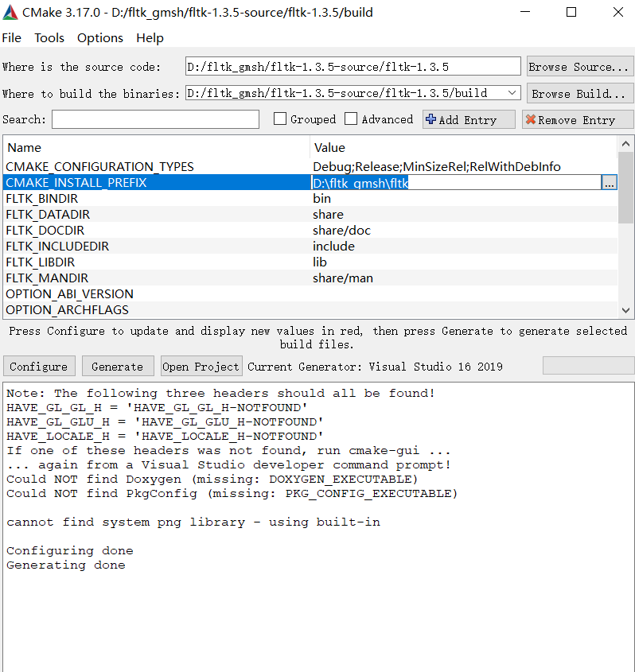
Task: Minimize the CMake window
Action: (x=525, y=12)
